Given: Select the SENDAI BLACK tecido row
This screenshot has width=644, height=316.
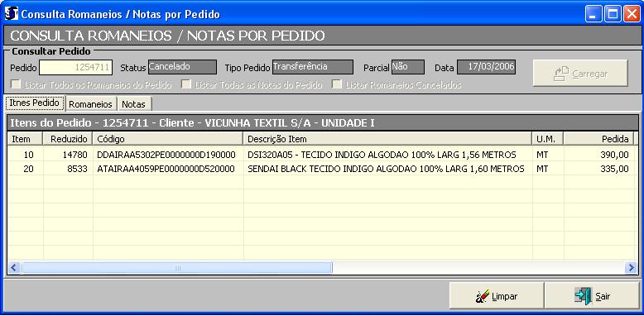Looking at the screenshot, I should click(322, 169).
